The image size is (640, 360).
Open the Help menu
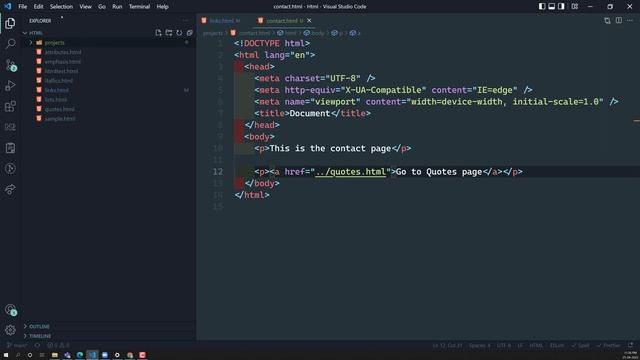click(162, 7)
